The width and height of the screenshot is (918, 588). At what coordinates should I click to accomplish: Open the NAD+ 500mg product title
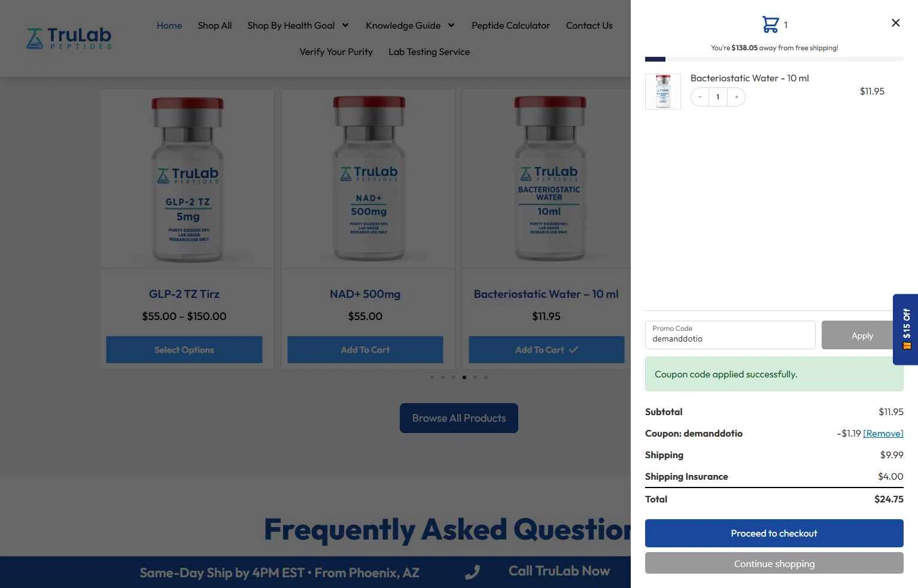[x=365, y=294]
